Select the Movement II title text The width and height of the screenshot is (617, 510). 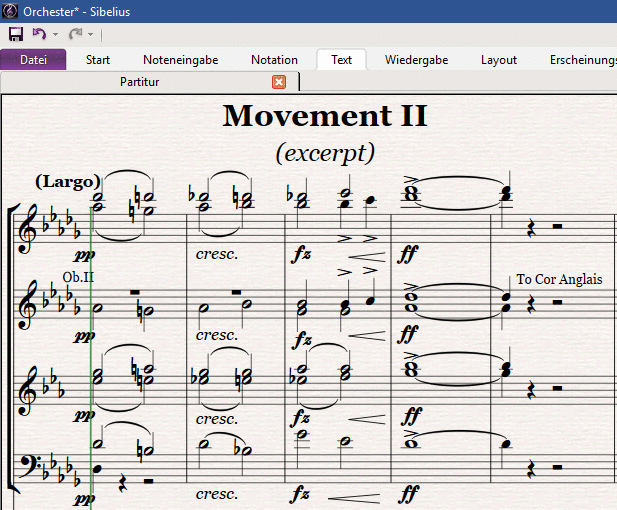[x=325, y=116]
